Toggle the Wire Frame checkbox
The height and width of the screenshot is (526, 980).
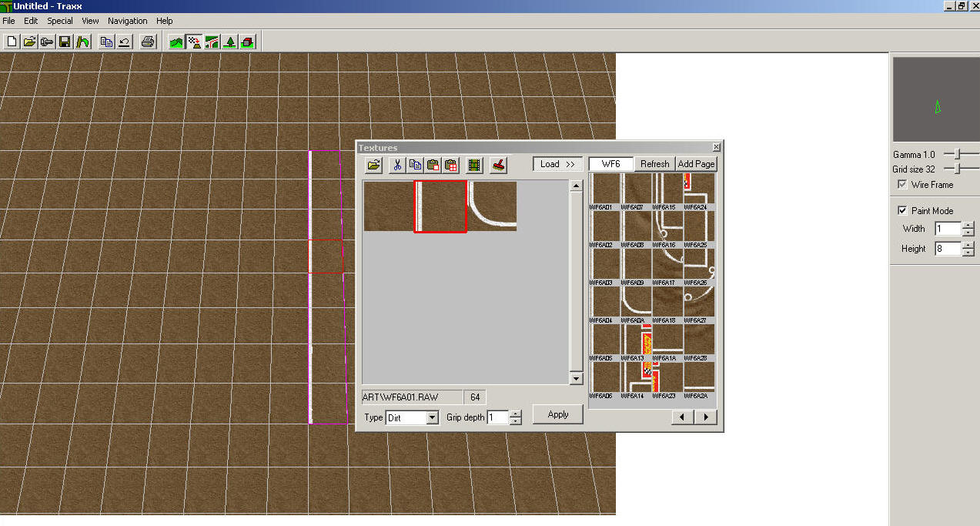click(902, 185)
